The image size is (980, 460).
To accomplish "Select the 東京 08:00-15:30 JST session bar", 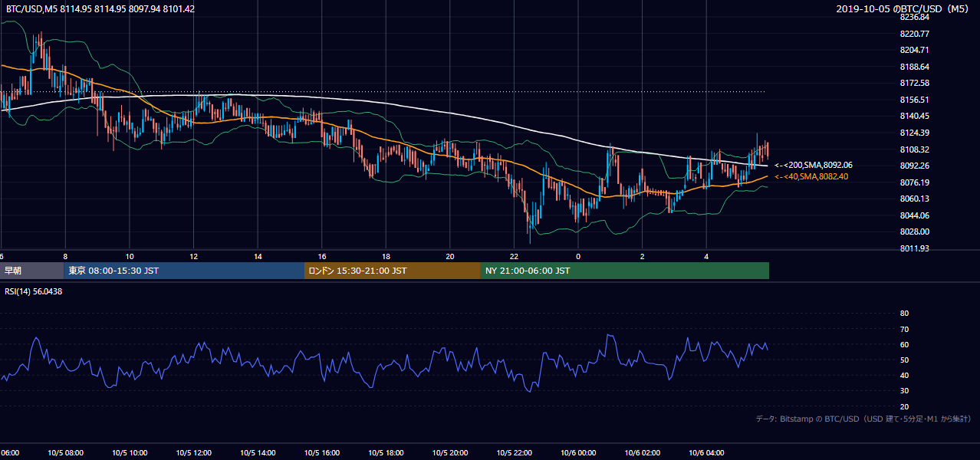I will click(184, 271).
